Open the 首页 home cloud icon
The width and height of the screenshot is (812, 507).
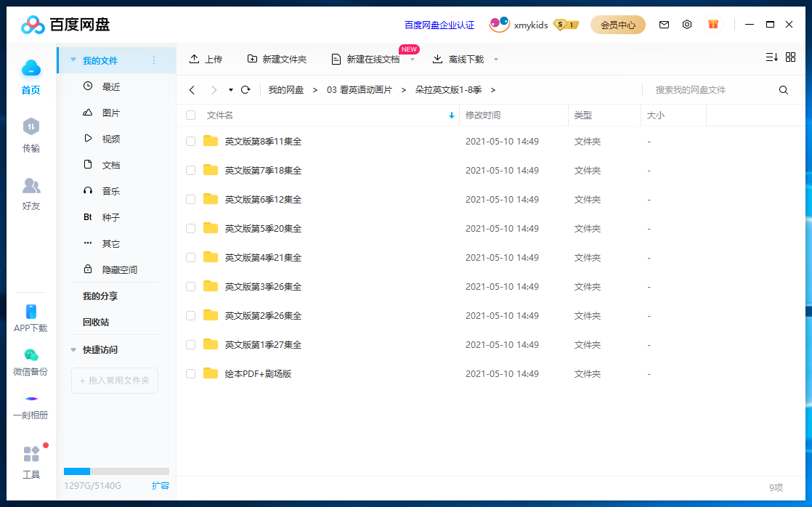tap(31, 68)
